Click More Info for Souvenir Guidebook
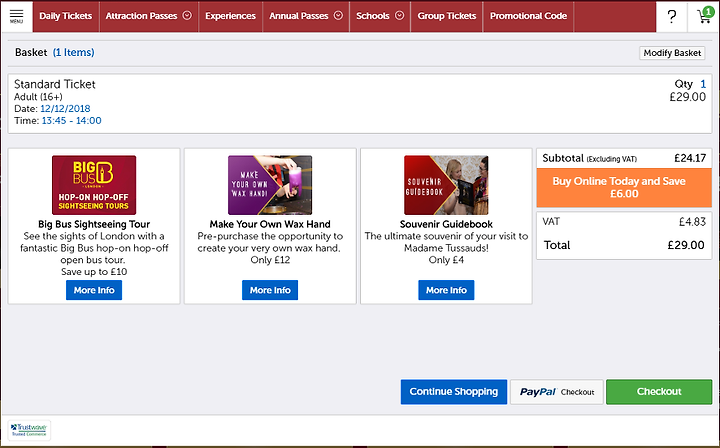The image size is (720, 448). [446, 290]
